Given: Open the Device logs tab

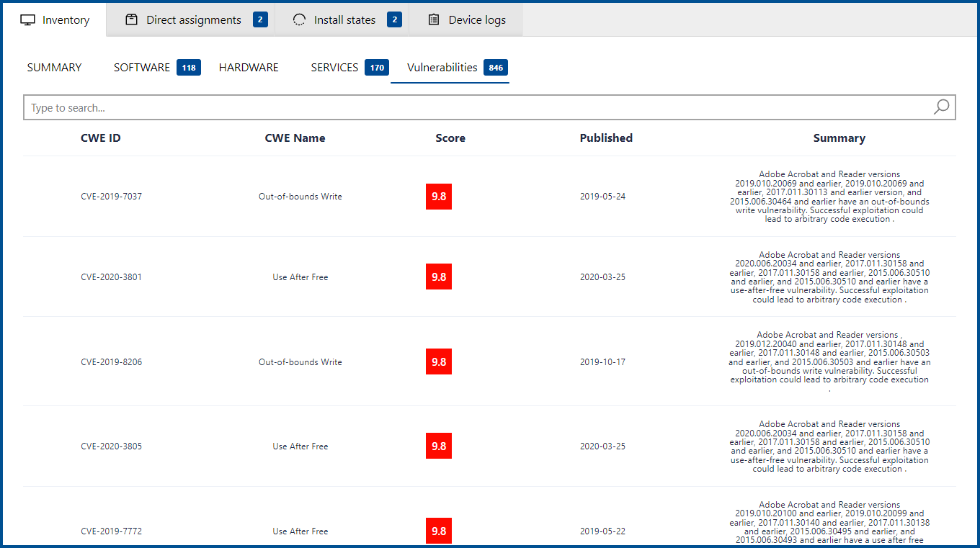Looking at the screenshot, I should (476, 20).
